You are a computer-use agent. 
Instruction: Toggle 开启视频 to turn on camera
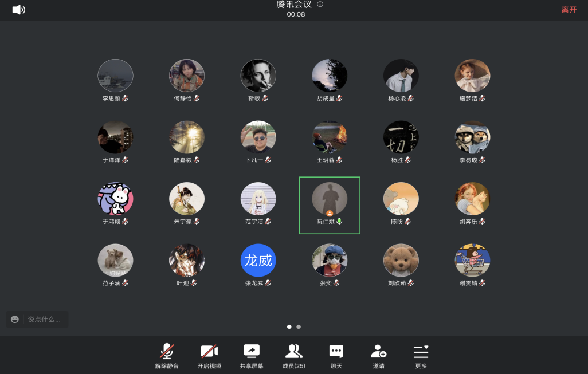click(x=209, y=356)
